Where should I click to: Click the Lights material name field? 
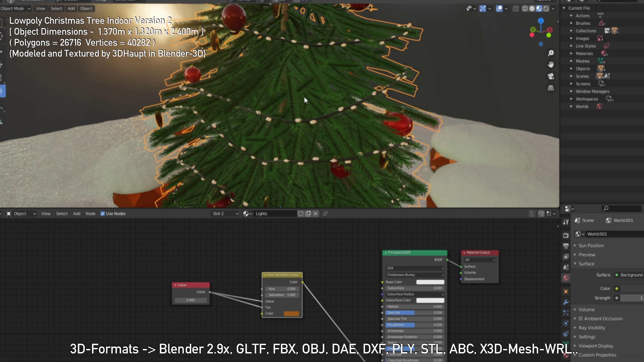tap(275, 214)
